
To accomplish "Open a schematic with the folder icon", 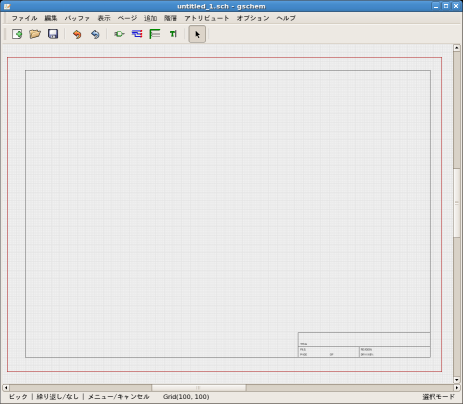I will coord(35,34).
